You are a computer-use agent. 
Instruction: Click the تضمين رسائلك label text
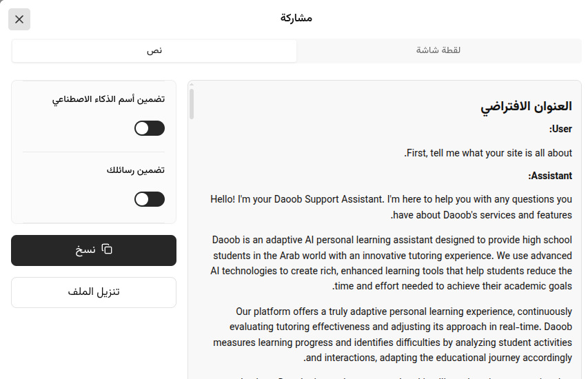tap(136, 170)
